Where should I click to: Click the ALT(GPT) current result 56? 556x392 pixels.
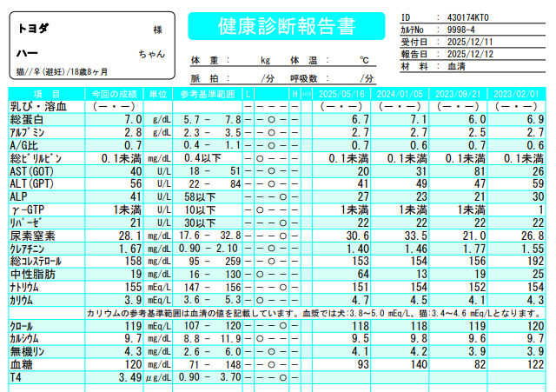[x=136, y=183]
